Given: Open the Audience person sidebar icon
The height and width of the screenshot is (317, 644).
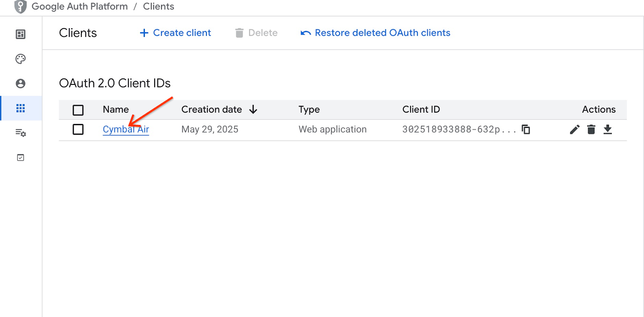Looking at the screenshot, I should pyautogui.click(x=21, y=83).
